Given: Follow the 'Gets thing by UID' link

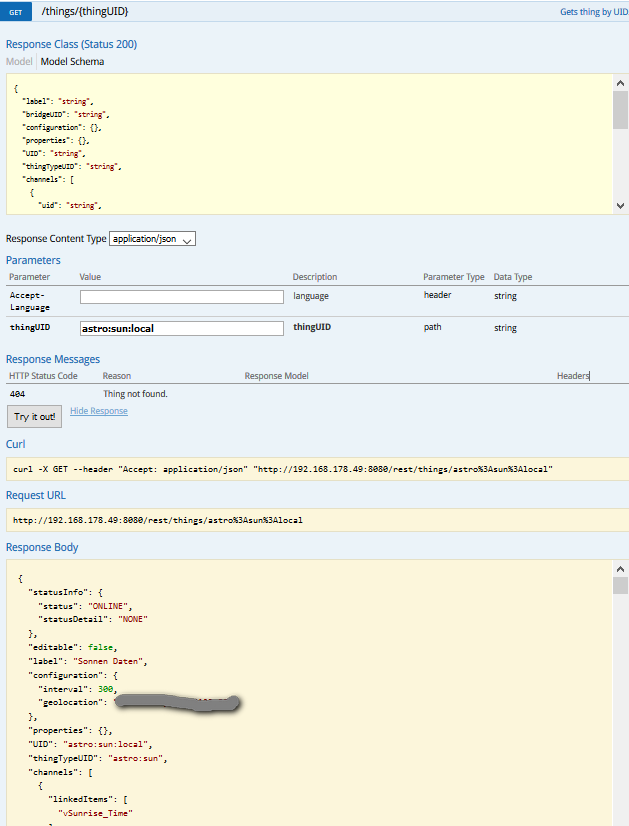Looking at the screenshot, I should click(x=592, y=11).
